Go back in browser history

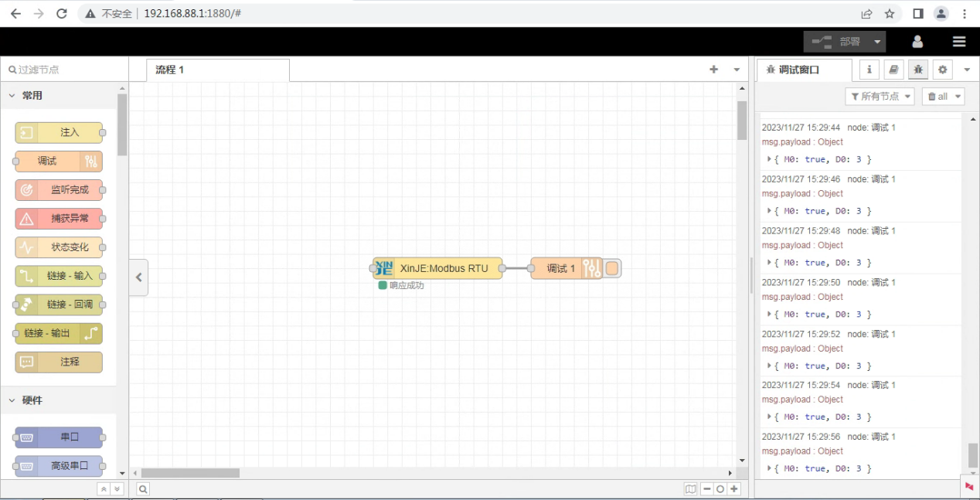15,13
